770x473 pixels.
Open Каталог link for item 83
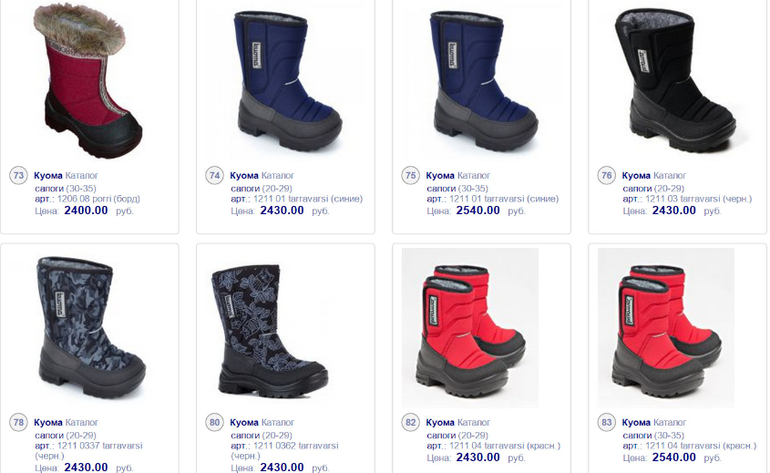coord(669,422)
